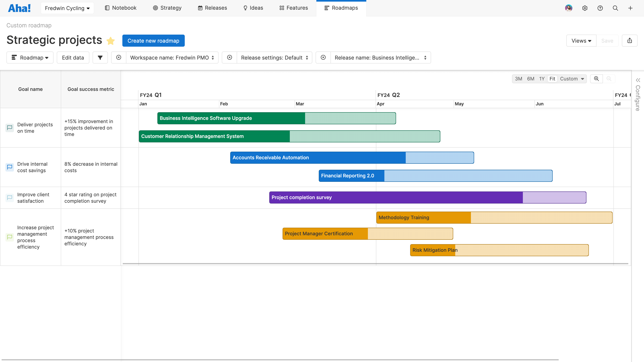Toggle the favorite star next to Strategic projects
Image resolution: width=644 pixels, height=362 pixels.
tap(110, 41)
